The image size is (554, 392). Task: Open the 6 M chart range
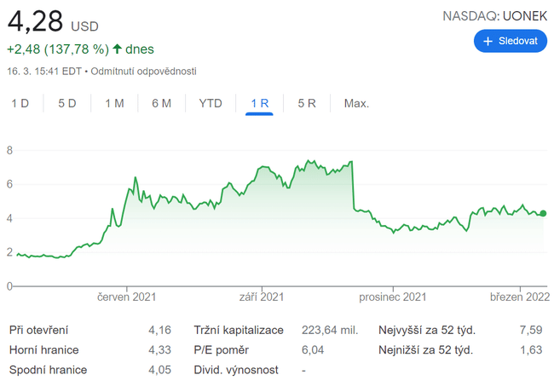tap(161, 103)
